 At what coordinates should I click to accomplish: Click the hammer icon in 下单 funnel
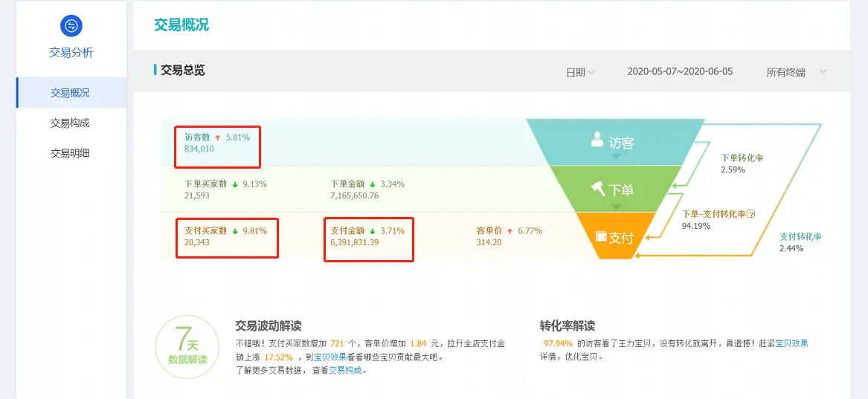[x=599, y=188]
